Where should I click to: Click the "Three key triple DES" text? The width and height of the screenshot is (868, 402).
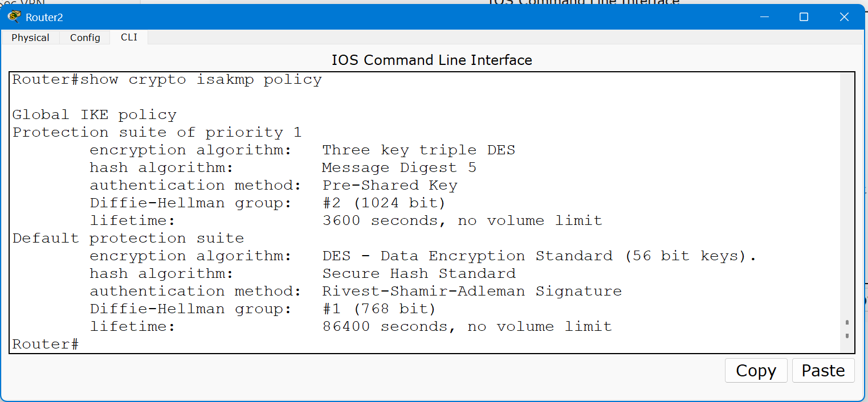click(x=418, y=150)
